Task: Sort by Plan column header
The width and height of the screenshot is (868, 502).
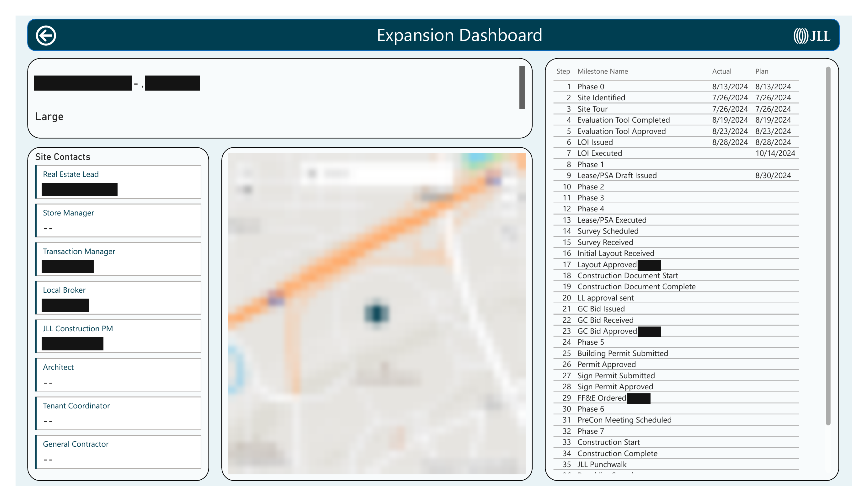Action: [x=762, y=71]
